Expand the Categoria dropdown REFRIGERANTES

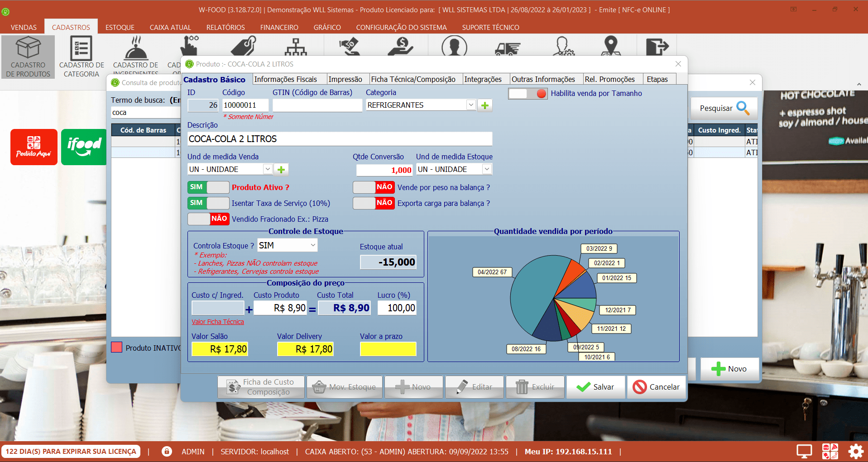471,105
